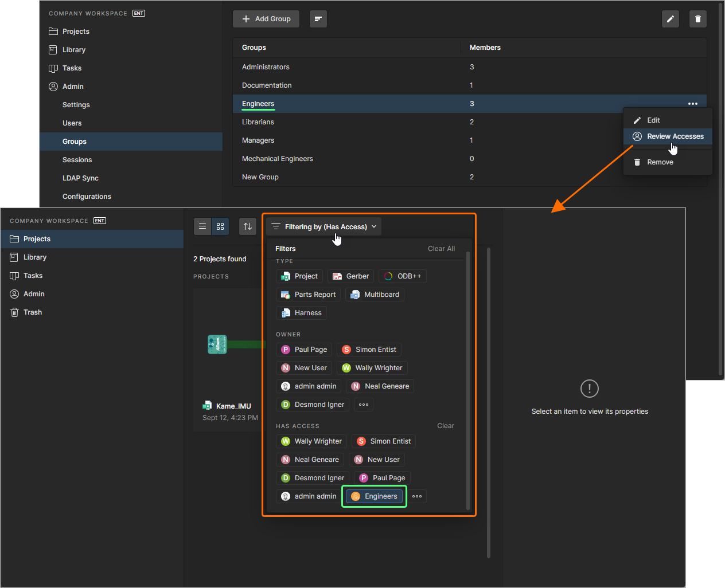The image size is (725, 588).
Task: Click the sort order arrows icon
Action: [x=248, y=226]
